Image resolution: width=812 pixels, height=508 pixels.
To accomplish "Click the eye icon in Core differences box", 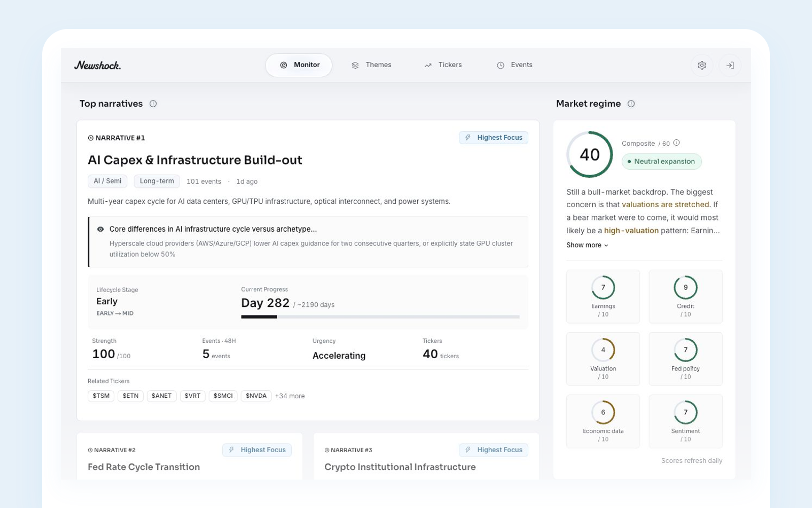I will pos(100,229).
